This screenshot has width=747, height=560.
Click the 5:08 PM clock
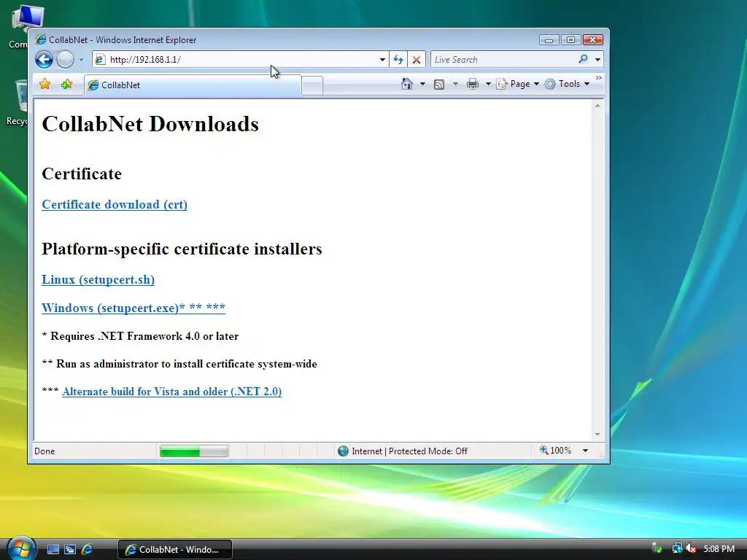click(x=719, y=548)
